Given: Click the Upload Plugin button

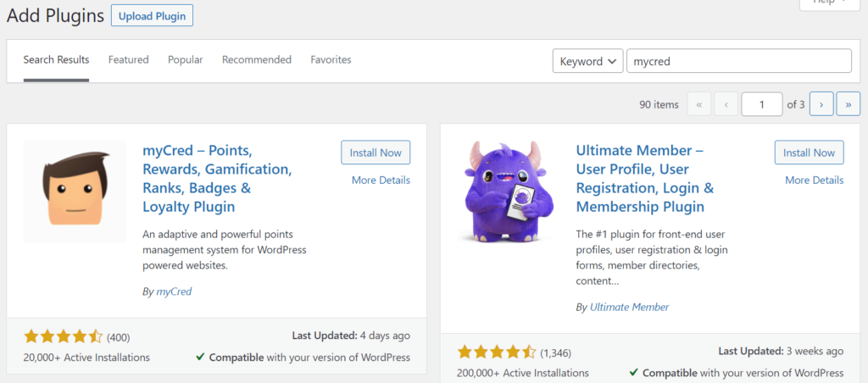Looking at the screenshot, I should pos(152,15).
